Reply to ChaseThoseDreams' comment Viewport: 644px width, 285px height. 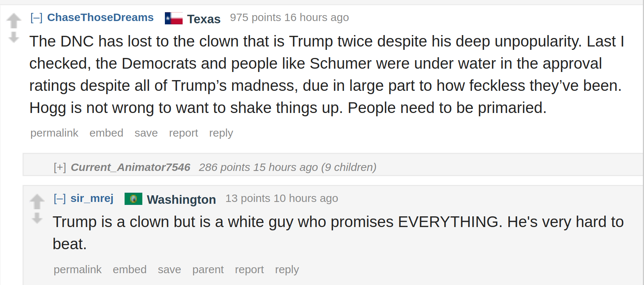coord(221,133)
